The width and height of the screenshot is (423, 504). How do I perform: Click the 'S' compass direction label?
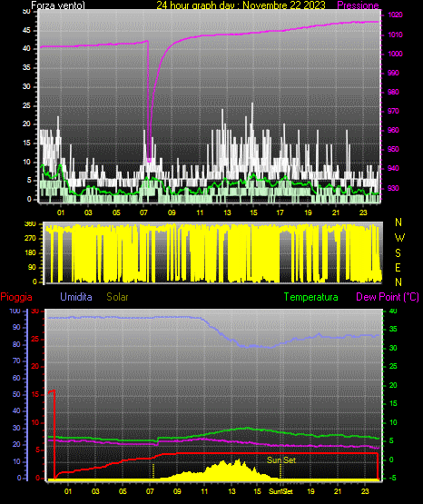(398, 253)
